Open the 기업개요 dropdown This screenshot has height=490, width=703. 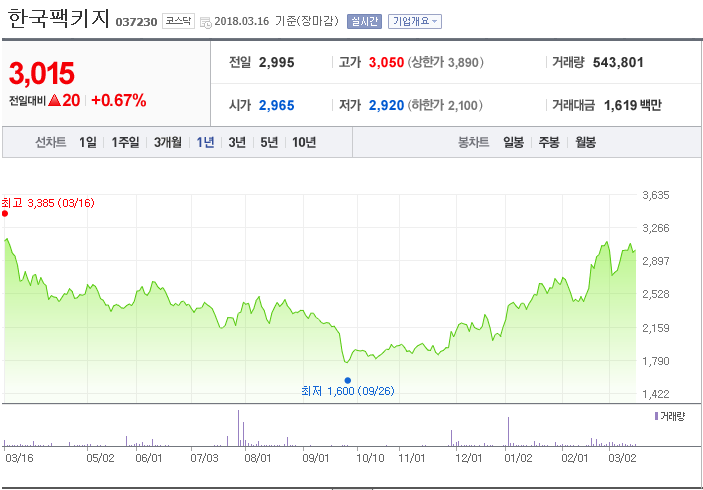tap(415, 21)
